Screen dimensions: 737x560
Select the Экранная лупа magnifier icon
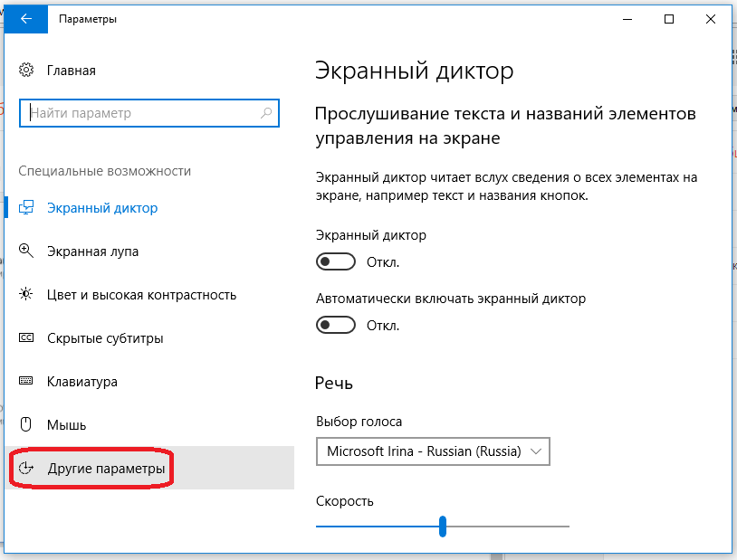pos(26,251)
